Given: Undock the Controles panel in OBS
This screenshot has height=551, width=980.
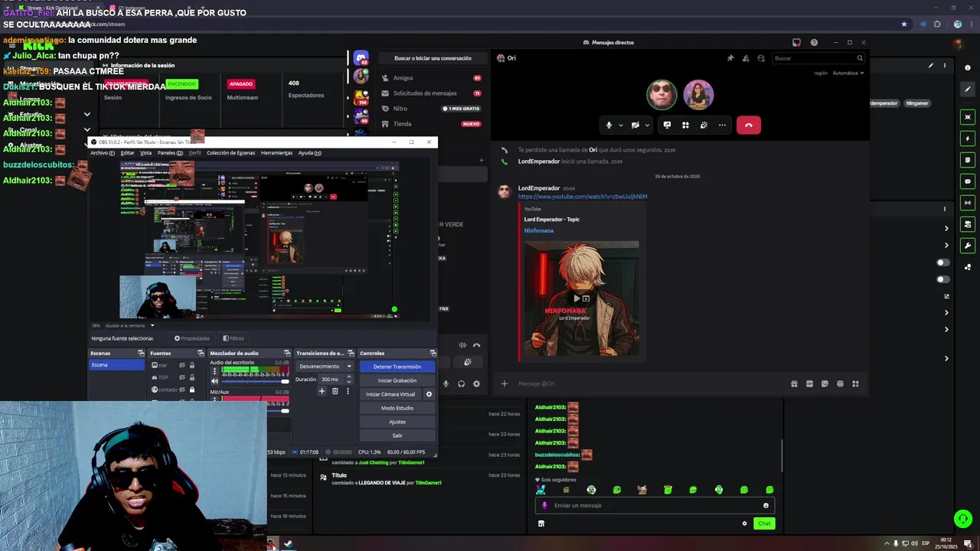Looking at the screenshot, I should (x=433, y=353).
